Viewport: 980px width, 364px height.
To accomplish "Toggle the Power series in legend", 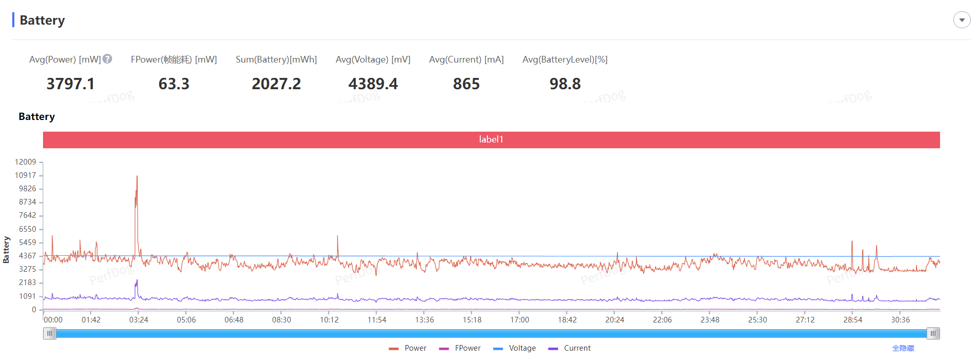I will click(408, 348).
